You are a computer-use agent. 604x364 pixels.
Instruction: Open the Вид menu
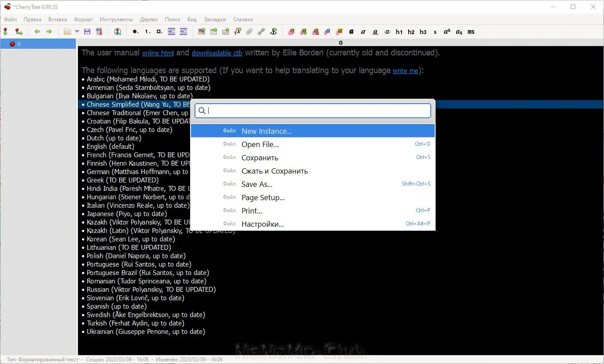coord(192,19)
